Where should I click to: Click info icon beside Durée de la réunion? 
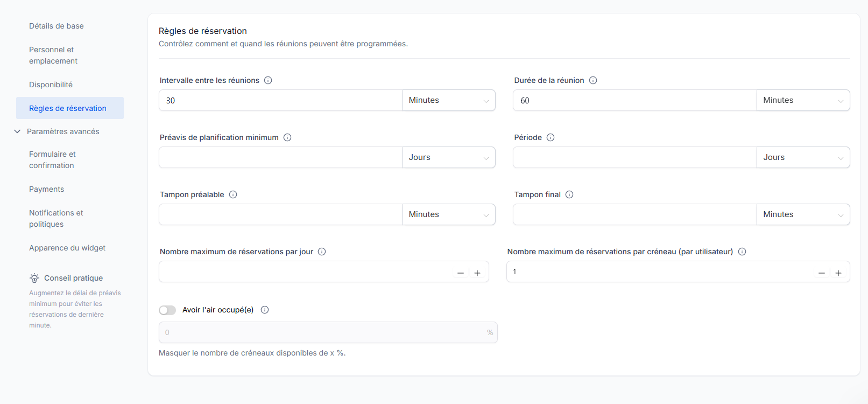pyautogui.click(x=593, y=80)
